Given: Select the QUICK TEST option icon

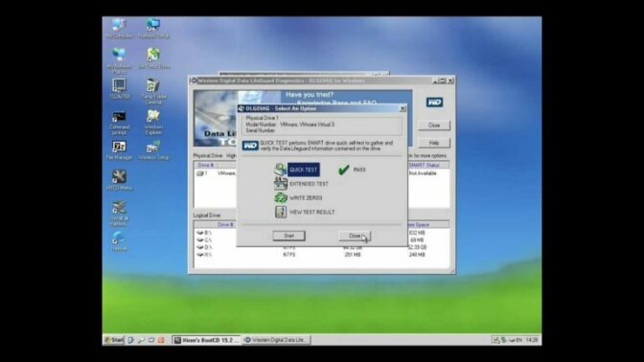Looking at the screenshot, I should pos(281,170).
